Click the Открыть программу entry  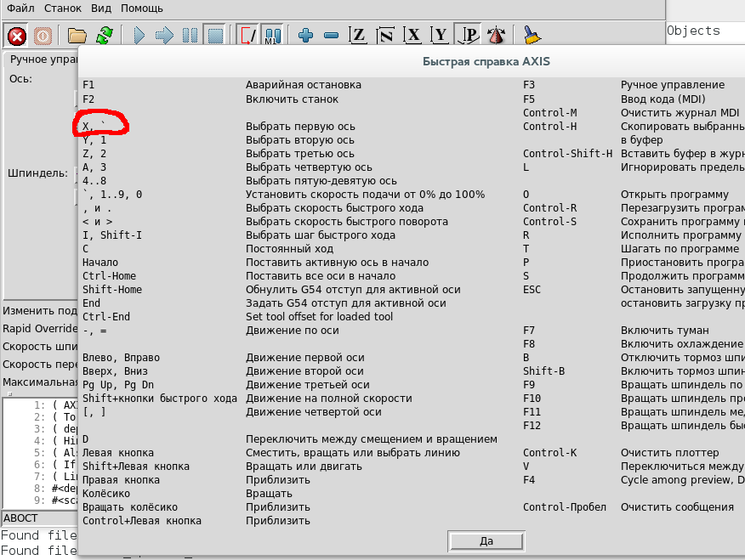pyautogui.click(x=674, y=195)
